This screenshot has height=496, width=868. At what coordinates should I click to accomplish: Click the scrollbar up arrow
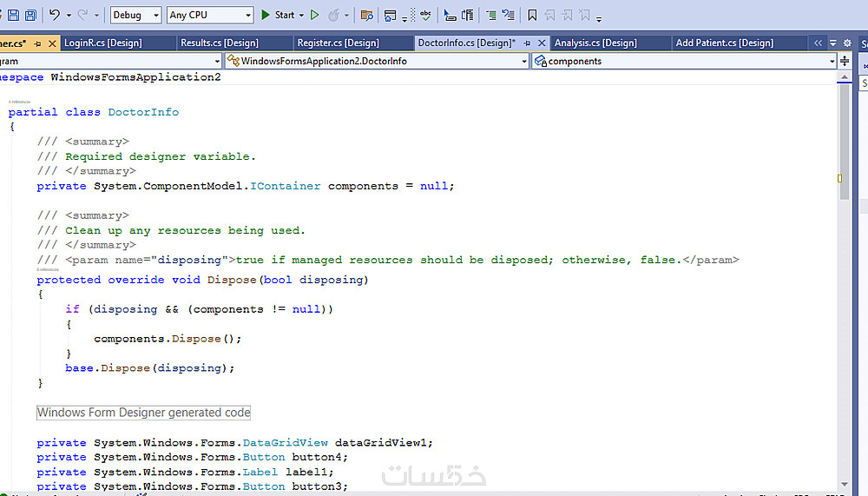[x=845, y=77]
